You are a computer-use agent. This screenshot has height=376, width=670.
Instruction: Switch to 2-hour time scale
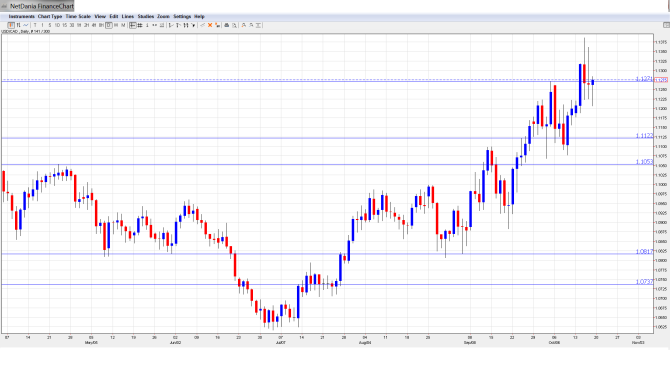86,26
